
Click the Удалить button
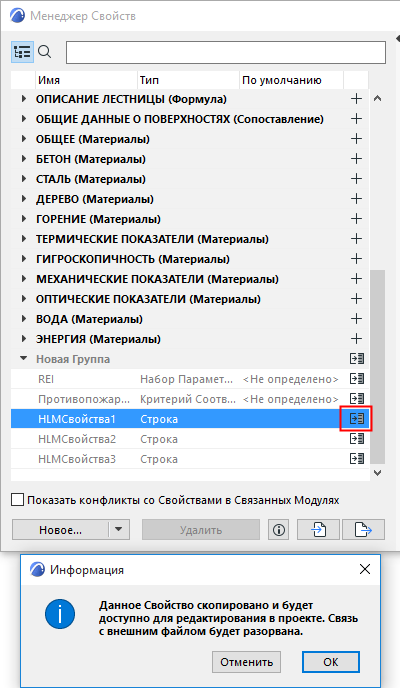point(201,530)
